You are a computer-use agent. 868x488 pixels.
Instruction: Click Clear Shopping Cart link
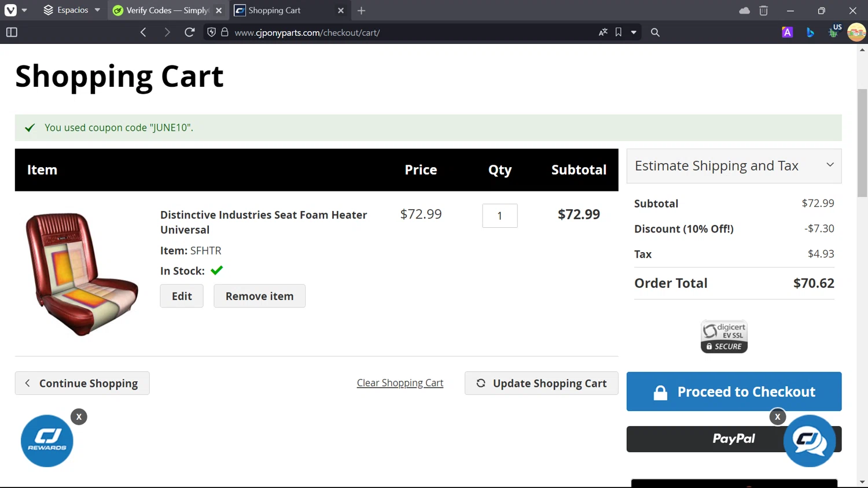click(400, 383)
